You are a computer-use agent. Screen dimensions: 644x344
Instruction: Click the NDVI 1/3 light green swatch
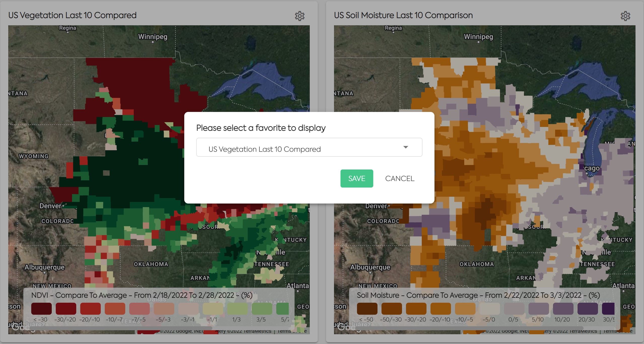[237, 309]
